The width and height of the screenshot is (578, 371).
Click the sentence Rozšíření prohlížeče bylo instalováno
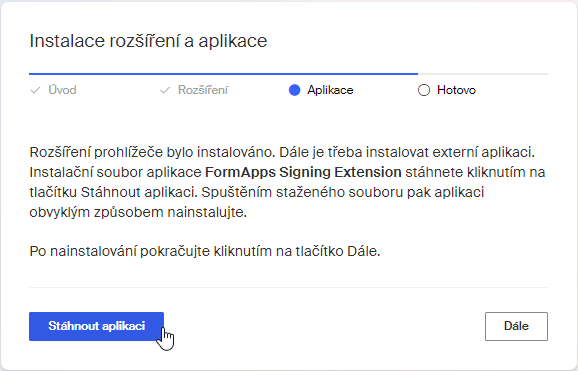click(152, 152)
